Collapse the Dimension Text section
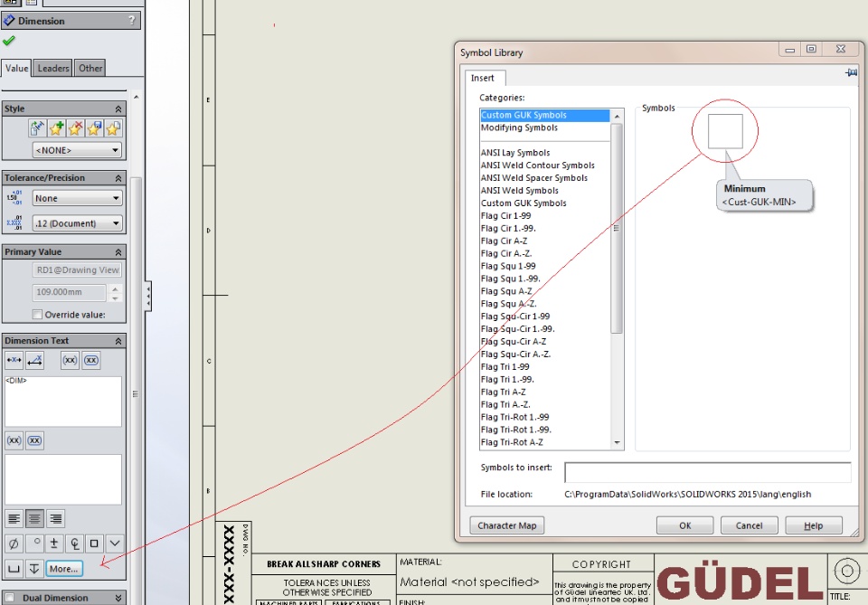Viewport: 868px width, 605px height. pyautogui.click(x=118, y=341)
